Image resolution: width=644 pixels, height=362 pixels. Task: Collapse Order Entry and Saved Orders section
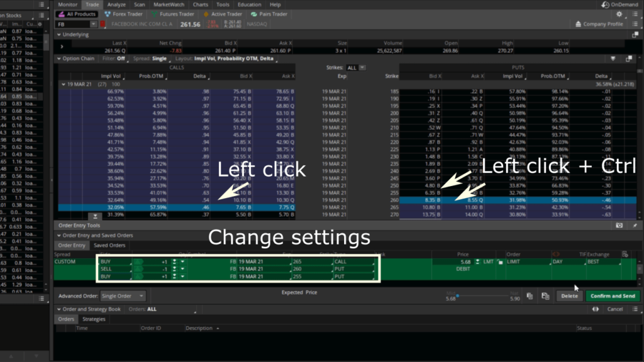(x=59, y=236)
